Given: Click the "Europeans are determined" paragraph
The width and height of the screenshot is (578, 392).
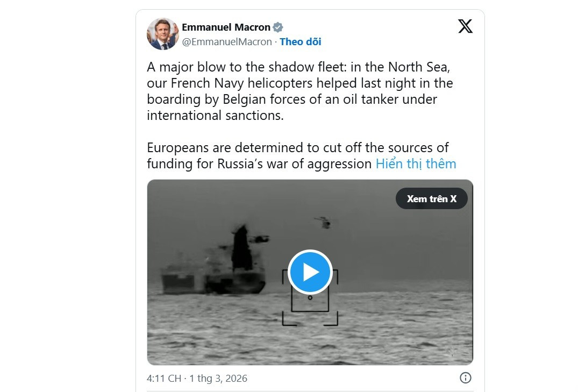Looking at the screenshot, I should tap(297, 148).
